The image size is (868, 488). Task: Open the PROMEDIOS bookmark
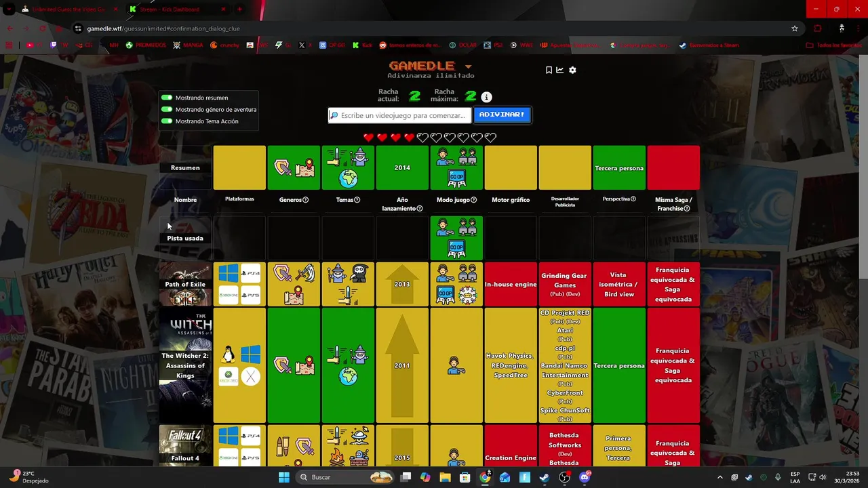tap(146, 45)
